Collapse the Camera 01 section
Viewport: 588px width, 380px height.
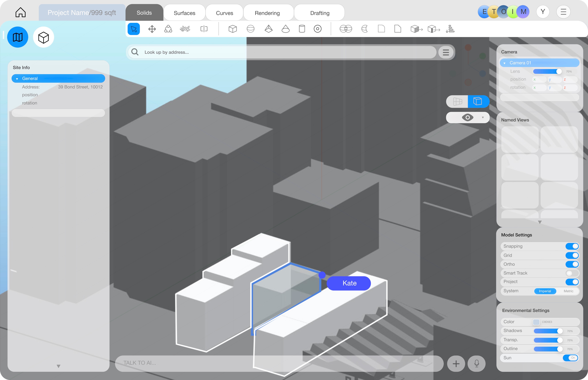[x=504, y=63]
